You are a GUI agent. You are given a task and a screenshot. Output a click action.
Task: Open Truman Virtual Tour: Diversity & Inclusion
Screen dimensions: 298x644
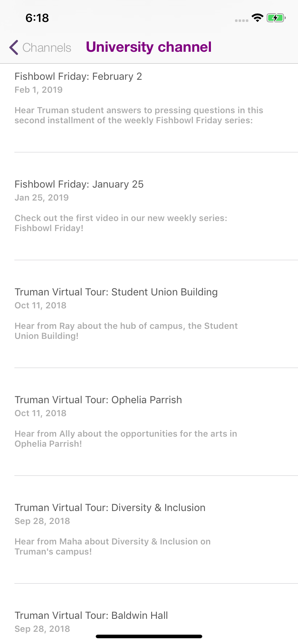click(x=110, y=507)
